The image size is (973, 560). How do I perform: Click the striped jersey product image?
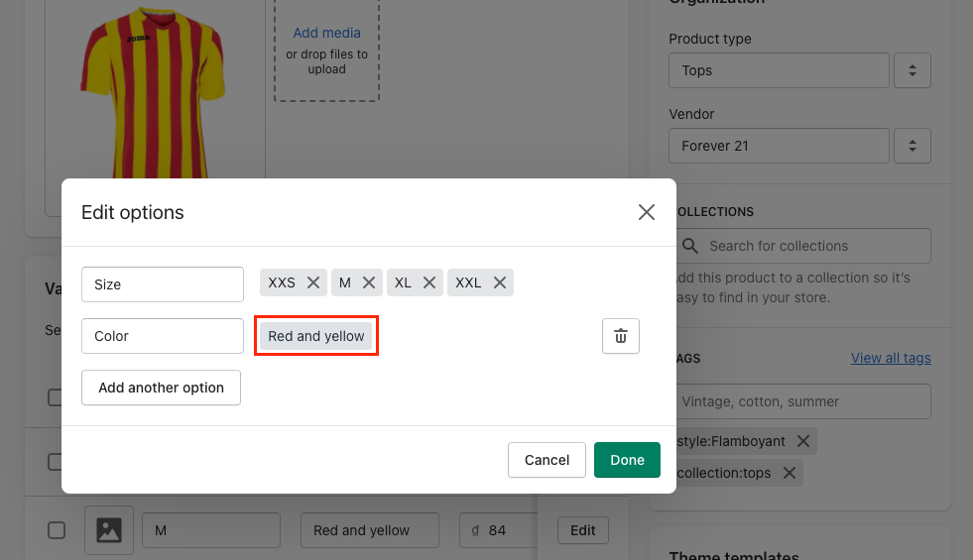pyautogui.click(x=154, y=93)
